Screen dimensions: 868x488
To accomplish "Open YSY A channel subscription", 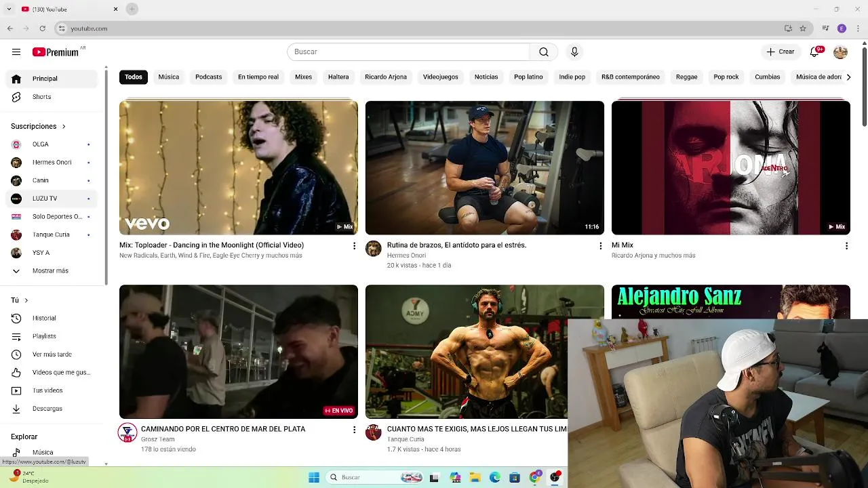I will pyautogui.click(x=52, y=253).
